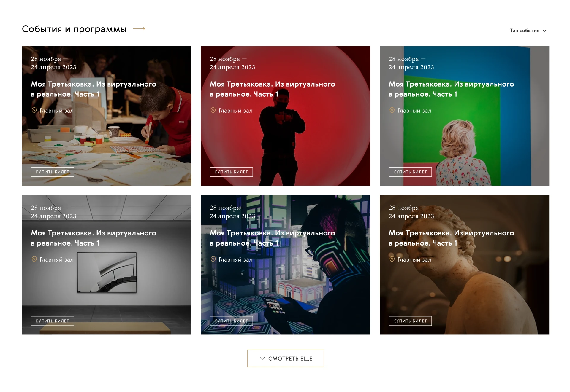The width and height of the screenshot is (570, 392).
Task: Click Купить билет on the green-blue artwork card
Action: (410, 172)
